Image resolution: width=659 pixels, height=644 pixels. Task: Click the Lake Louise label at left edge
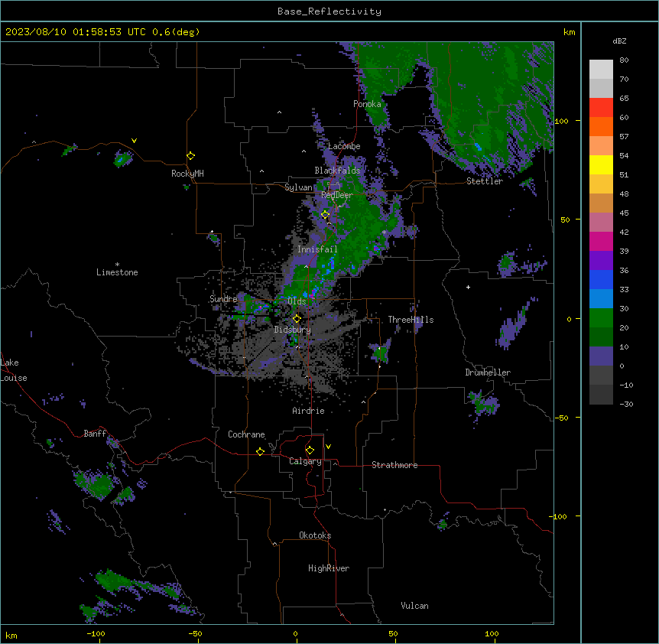click(14, 370)
